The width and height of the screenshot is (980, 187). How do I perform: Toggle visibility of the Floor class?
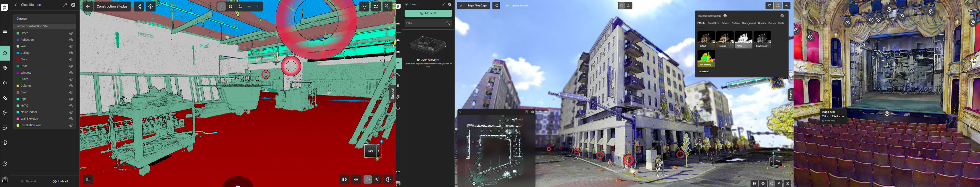click(x=71, y=59)
